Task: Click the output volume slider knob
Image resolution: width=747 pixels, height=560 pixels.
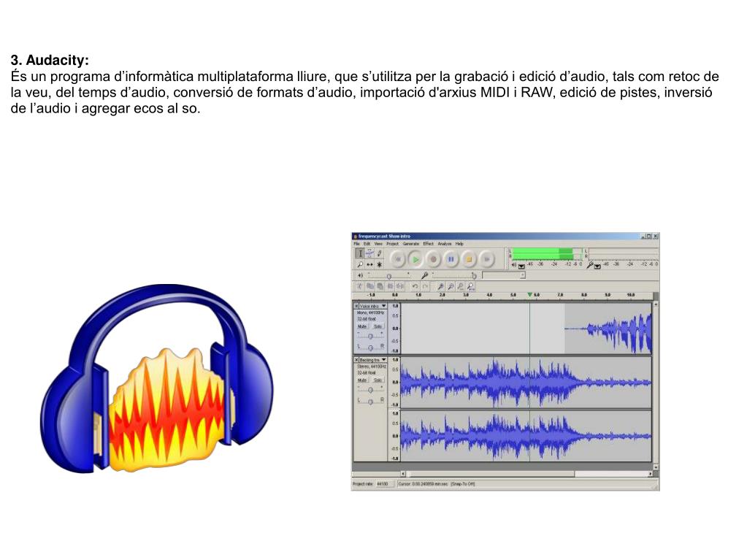Action: pos(389,276)
